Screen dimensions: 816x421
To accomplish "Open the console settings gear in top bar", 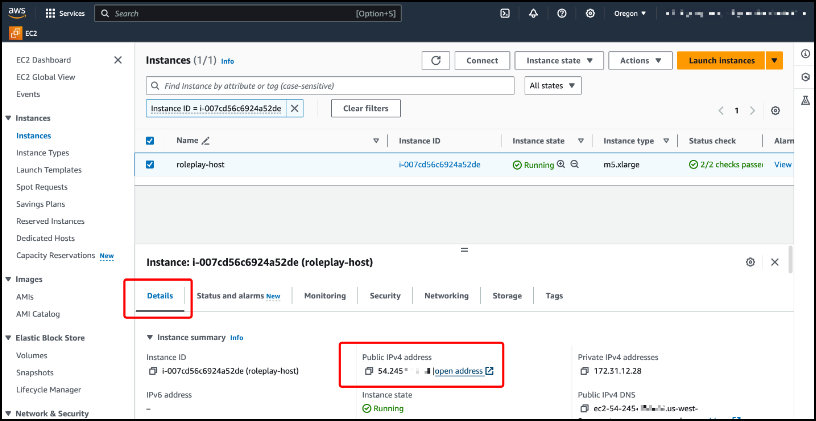I will click(590, 14).
